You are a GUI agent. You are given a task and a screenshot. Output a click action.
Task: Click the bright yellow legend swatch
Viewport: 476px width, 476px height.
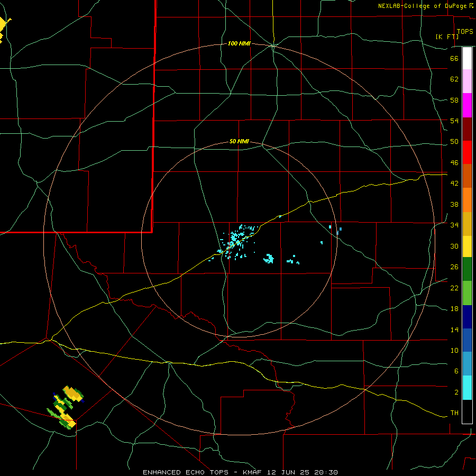467,246
